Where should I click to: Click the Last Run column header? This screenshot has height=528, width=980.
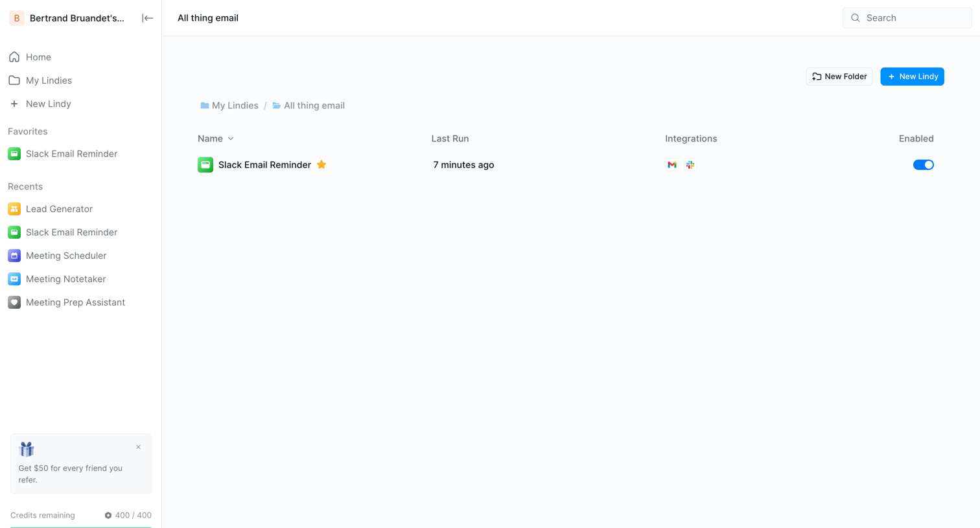pos(450,139)
